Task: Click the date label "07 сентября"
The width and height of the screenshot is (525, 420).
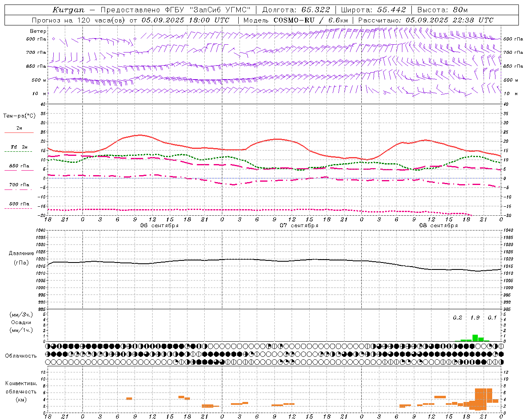Action: click(x=299, y=226)
